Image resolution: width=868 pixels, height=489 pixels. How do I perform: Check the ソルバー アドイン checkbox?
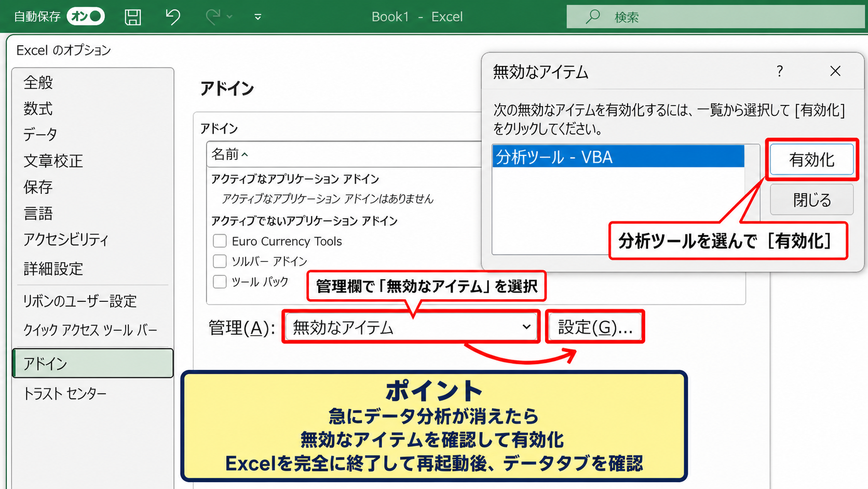[x=220, y=261]
